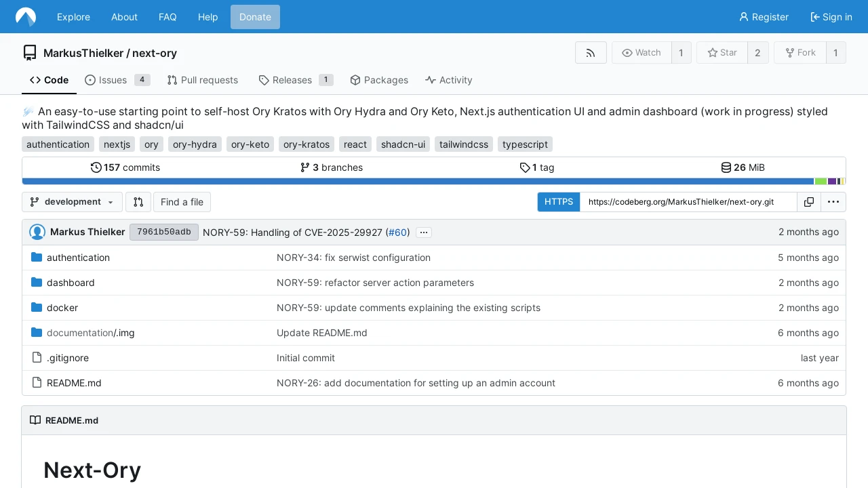
Task: Open the Help navigation link
Action: 208,17
